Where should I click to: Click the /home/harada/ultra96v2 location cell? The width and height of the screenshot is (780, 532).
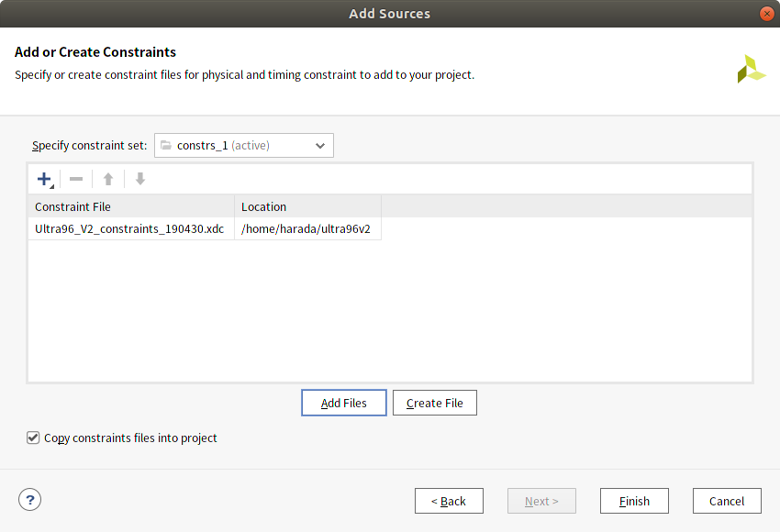[308, 228]
